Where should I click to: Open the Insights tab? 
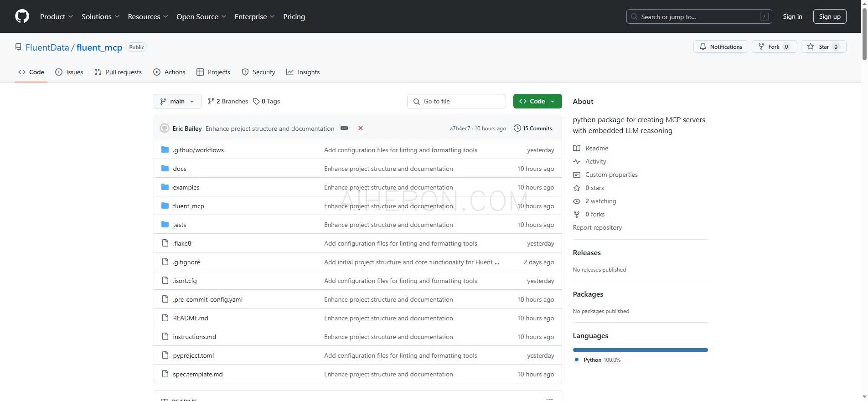pyautogui.click(x=303, y=72)
